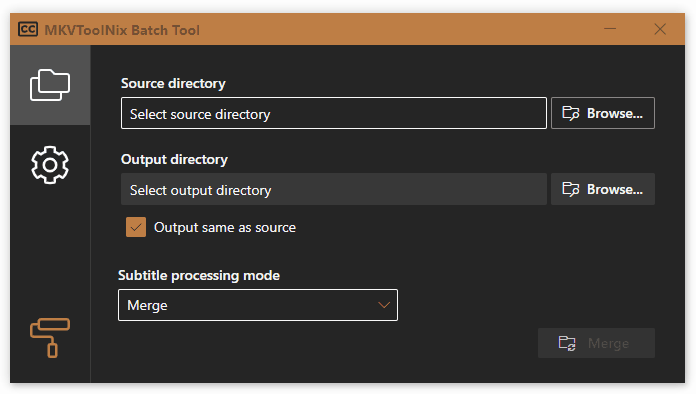The width and height of the screenshot is (696, 394).
Task: Browse for the source directory
Action: (602, 113)
